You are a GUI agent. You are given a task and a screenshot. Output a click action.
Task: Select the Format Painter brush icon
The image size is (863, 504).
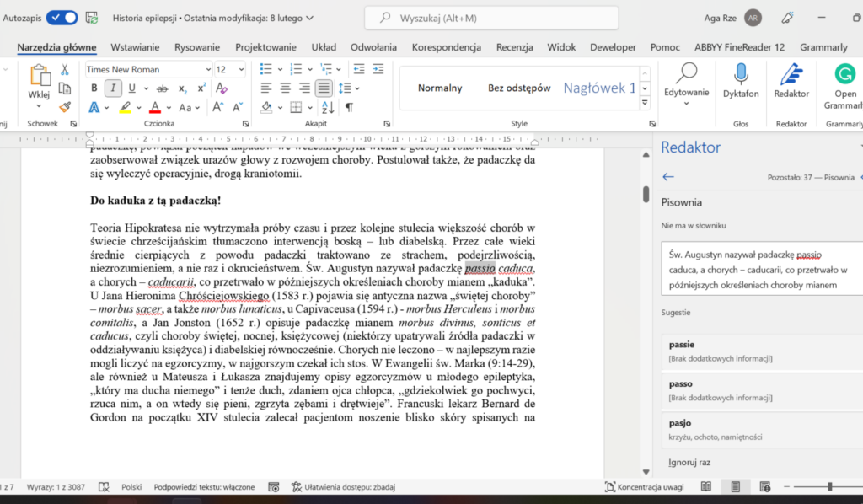pos(65,107)
